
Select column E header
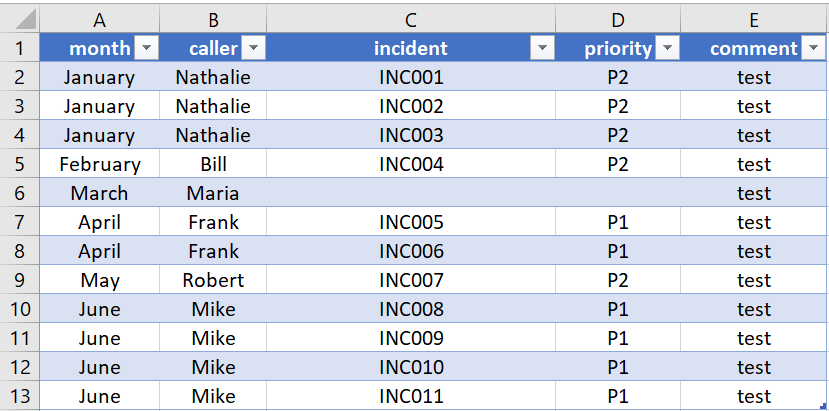pyautogui.click(x=754, y=19)
